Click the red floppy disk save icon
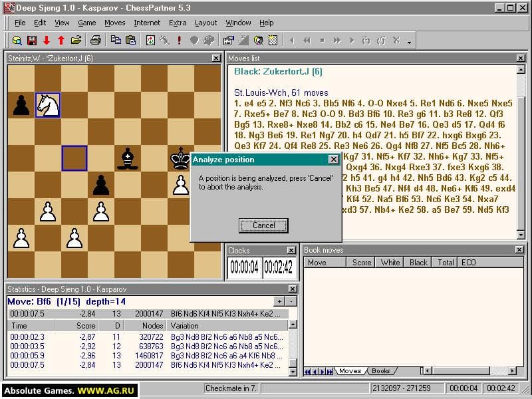Screen dimensions: 532x399 coord(32,41)
